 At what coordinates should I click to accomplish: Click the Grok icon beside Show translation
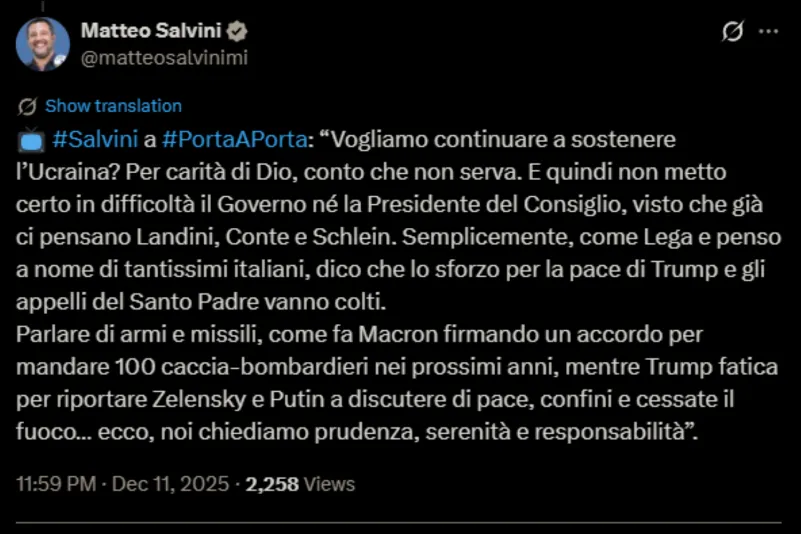coord(28,106)
